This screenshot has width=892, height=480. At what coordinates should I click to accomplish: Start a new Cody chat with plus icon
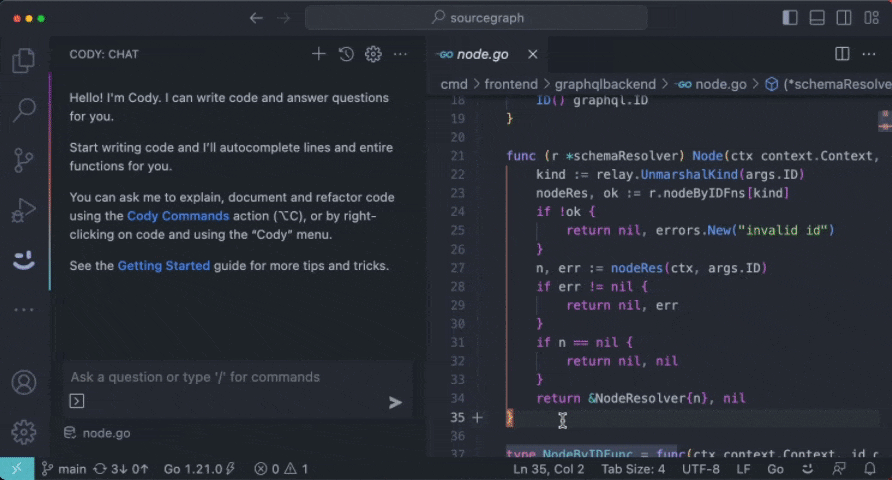pos(319,54)
